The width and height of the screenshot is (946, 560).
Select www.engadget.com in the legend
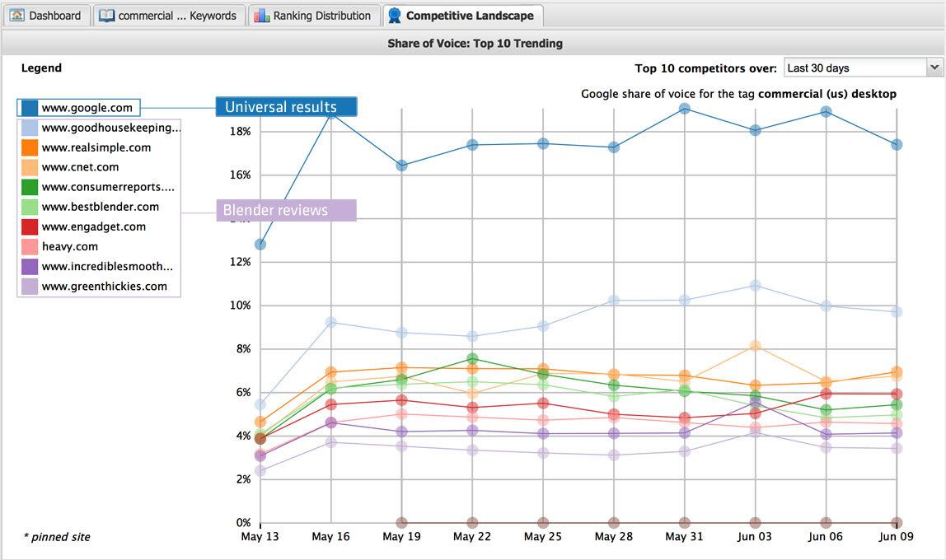pos(93,226)
